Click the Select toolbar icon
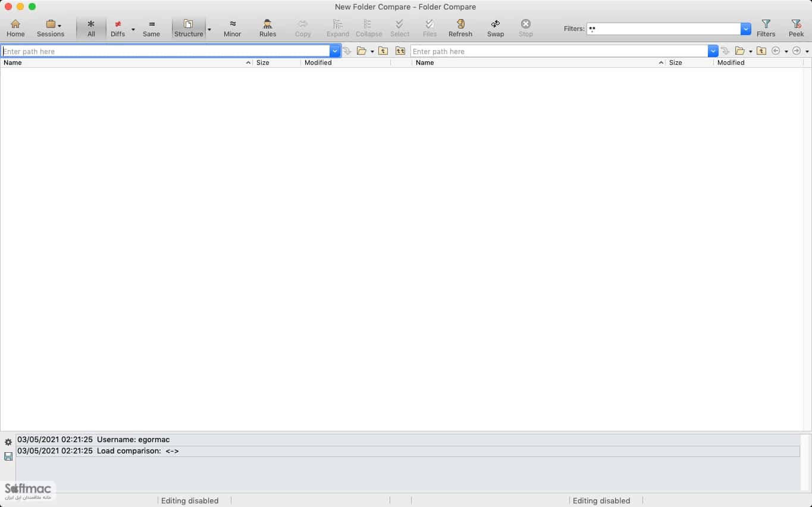Image resolution: width=812 pixels, height=507 pixels. [x=400, y=28]
